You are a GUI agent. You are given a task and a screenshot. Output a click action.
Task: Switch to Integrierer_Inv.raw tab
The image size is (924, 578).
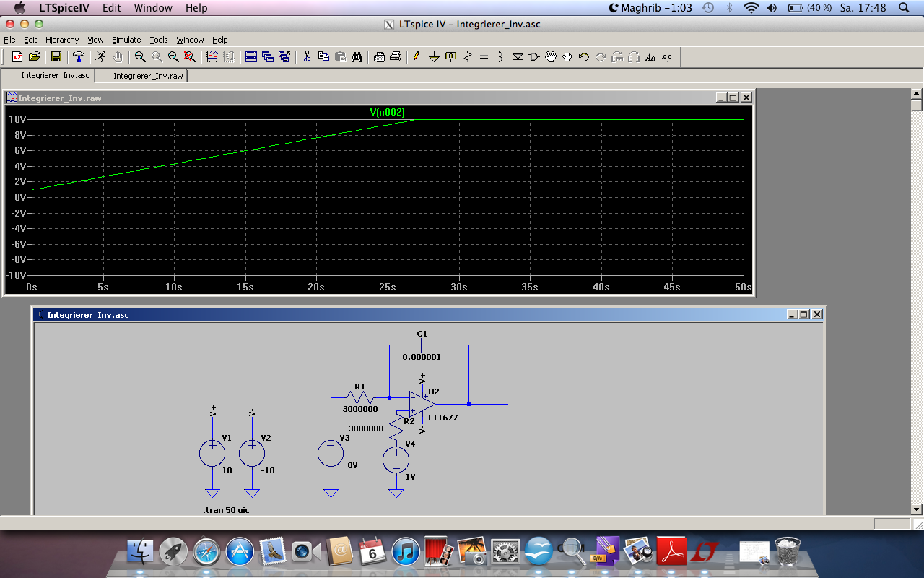141,75
